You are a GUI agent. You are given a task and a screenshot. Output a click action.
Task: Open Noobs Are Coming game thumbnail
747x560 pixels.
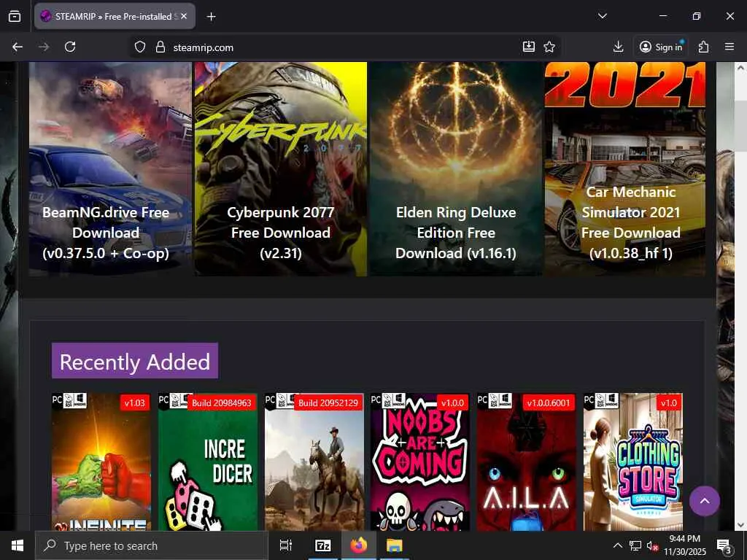coord(420,462)
